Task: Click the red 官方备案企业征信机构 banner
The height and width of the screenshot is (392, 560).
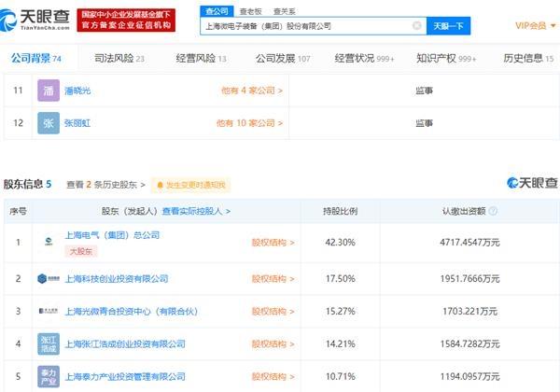Action: coord(126,20)
